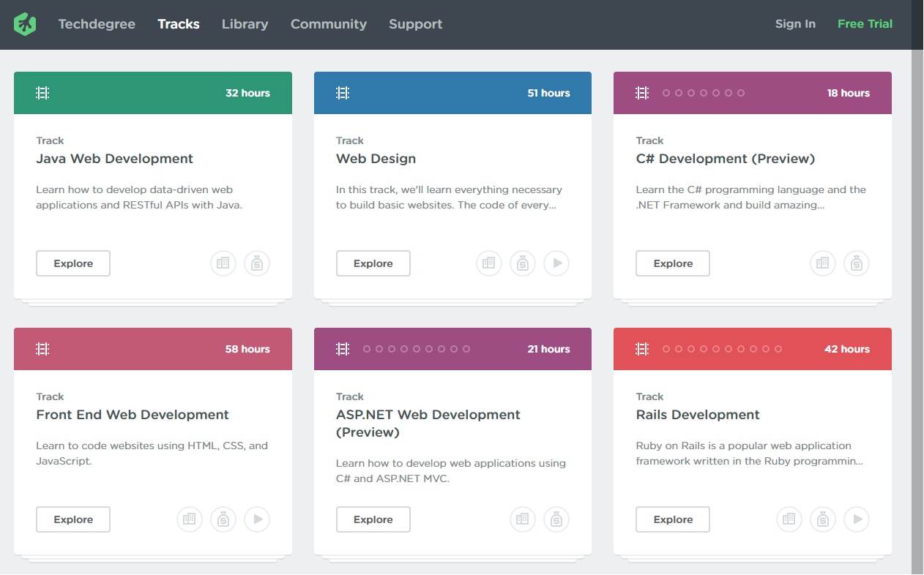Click the Java Web Development title

(115, 159)
